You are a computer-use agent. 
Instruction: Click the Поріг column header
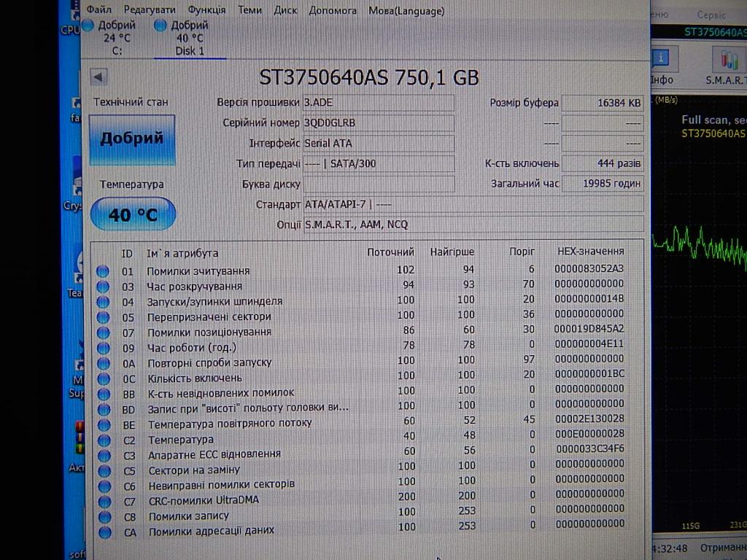[x=522, y=251]
